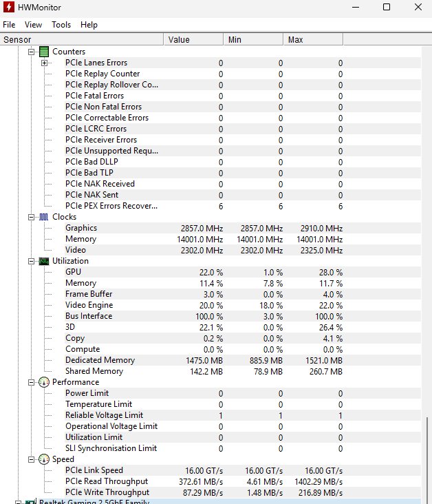Screen dimensions: 432x504
Task: Click the Performance gauge icon
Action: (x=44, y=382)
